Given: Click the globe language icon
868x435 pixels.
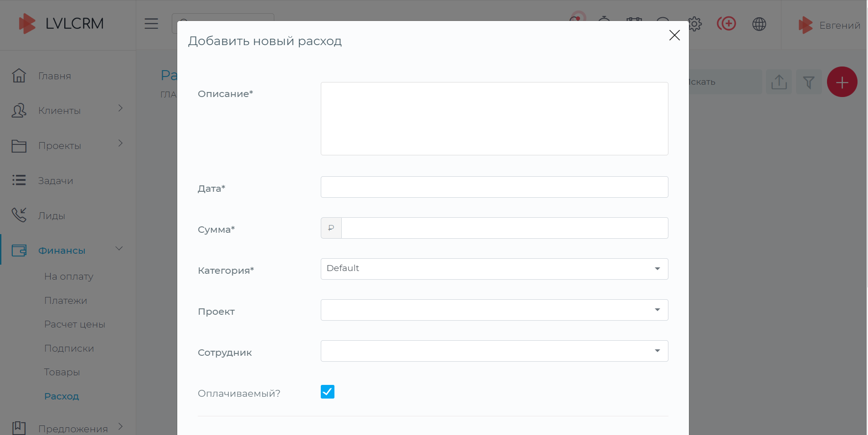Looking at the screenshot, I should click(x=759, y=24).
